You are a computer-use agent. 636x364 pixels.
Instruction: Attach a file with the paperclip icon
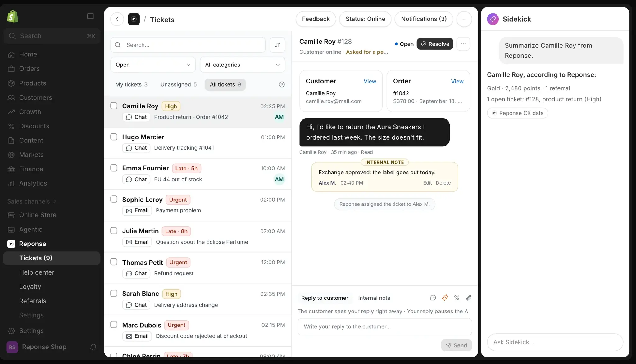click(x=469, y=298)
